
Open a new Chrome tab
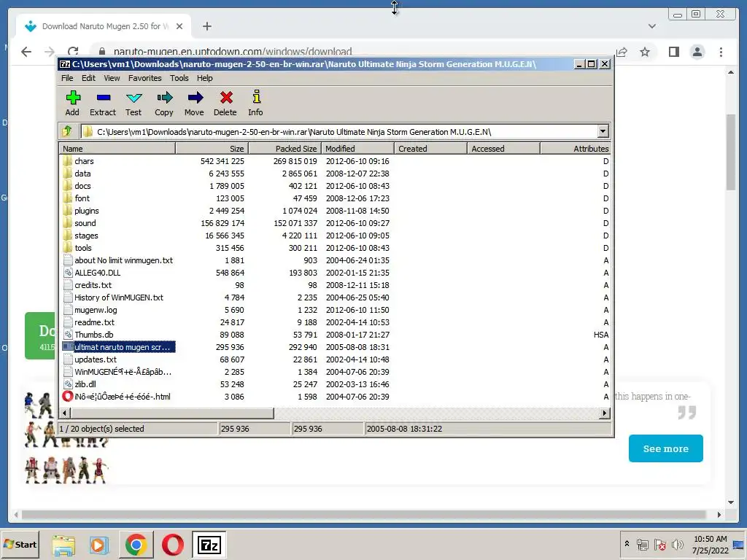tap(206, 26)
